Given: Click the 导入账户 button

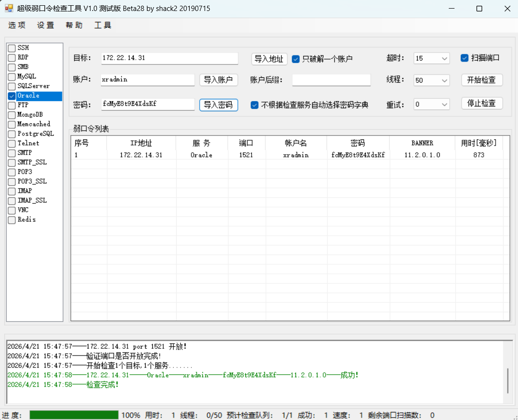Looking at the screenshot, I should (x=218, y=80).
